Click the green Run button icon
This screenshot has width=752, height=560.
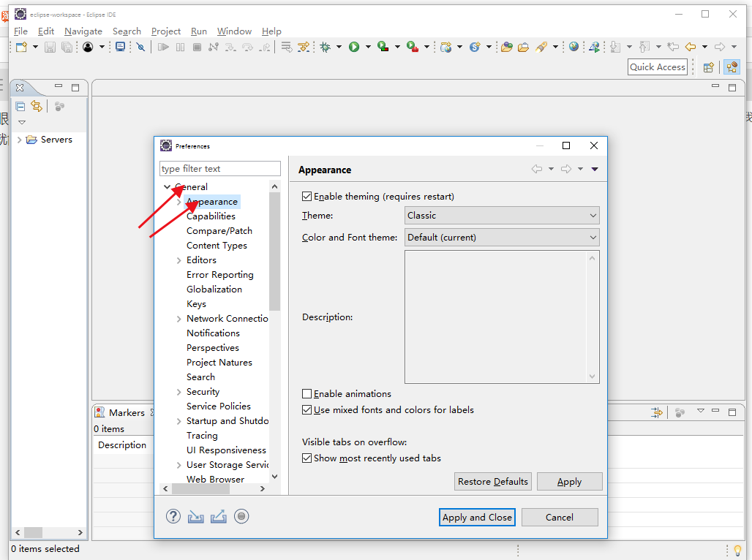(354, 47)
